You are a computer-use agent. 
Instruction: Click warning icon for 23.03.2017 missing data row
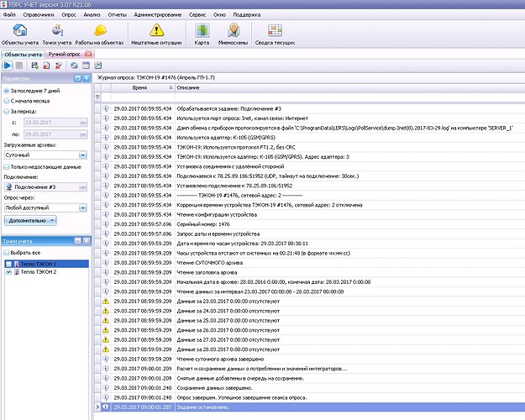tap(106, 301)
